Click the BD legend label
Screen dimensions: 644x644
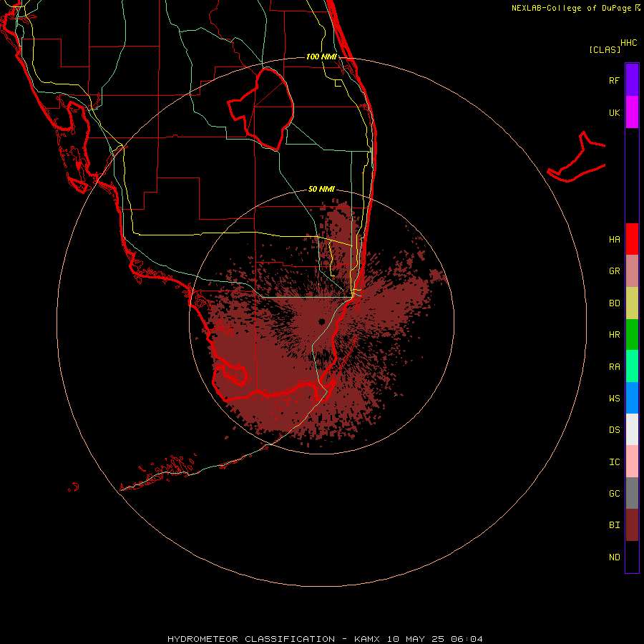point(614,303)
